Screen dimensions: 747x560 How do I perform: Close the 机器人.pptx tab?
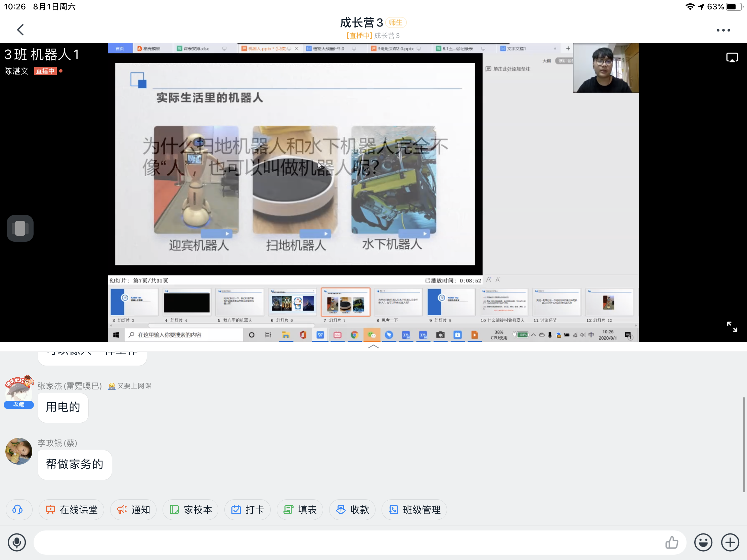tap(297, 48)
